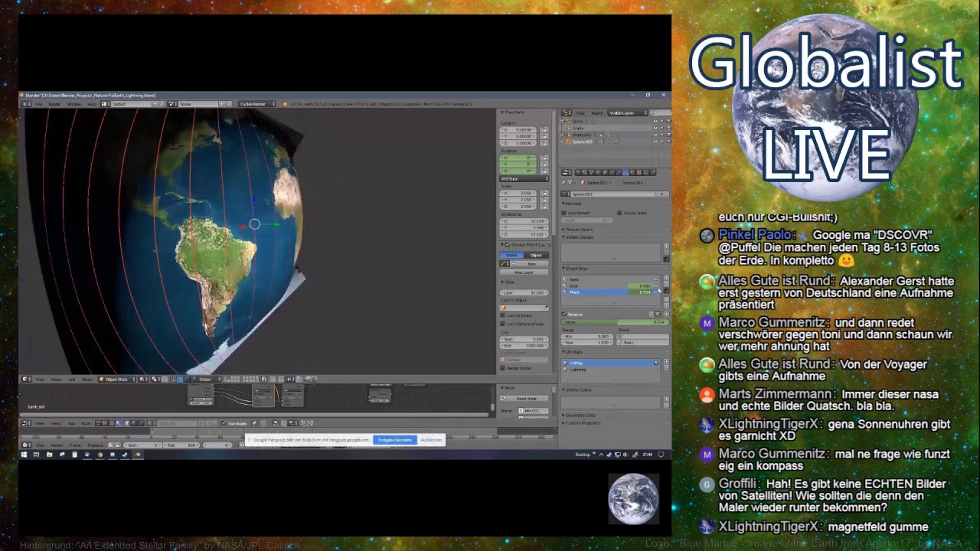980x551 pixels.
Task: Click the lock icon beside Rotation Z
Action: pos(544,171)
